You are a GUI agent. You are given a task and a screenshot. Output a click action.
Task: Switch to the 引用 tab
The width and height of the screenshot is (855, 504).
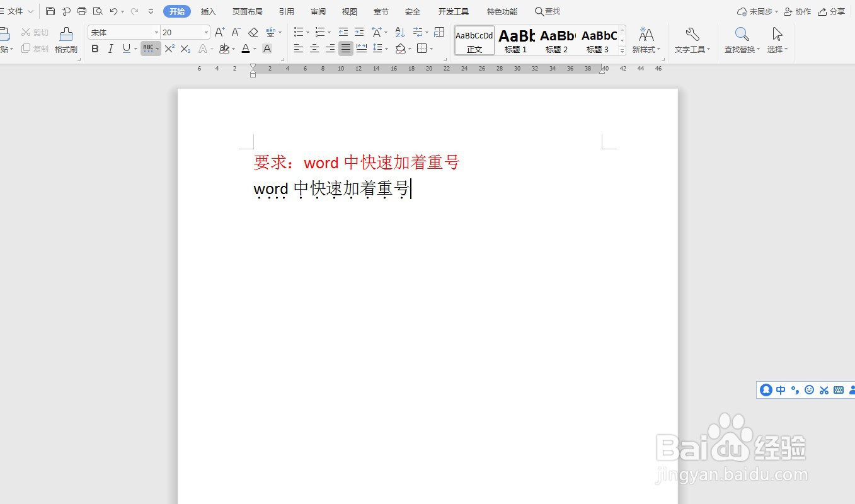286,11
